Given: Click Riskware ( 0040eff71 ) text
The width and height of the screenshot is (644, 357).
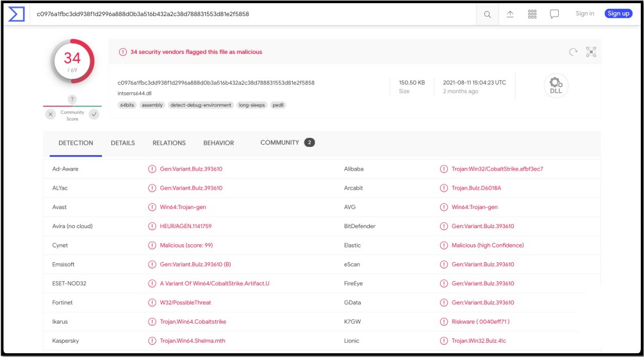Looking at the screenshot, I should 481,322.
